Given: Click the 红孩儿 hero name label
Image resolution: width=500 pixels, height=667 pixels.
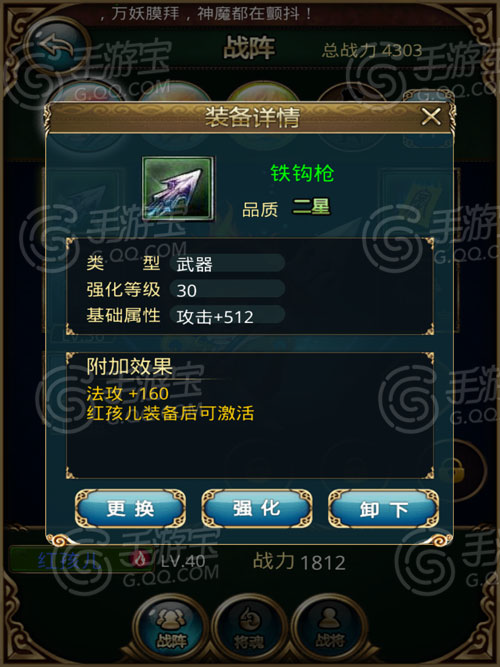Looking at the screenshot, I should [x=69, y=561].
